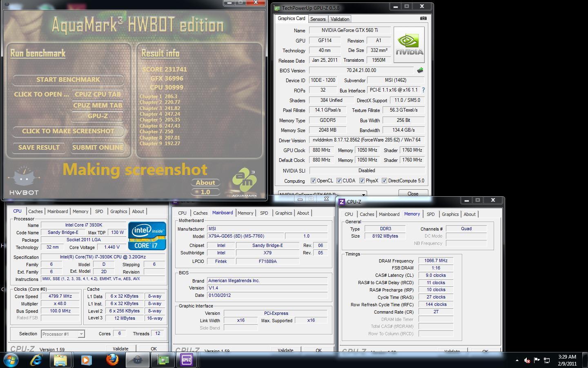This screenshot has height=368, width=588.
Task: Click the GPU-Z title bar icon
Action: [x=277, y=8]
